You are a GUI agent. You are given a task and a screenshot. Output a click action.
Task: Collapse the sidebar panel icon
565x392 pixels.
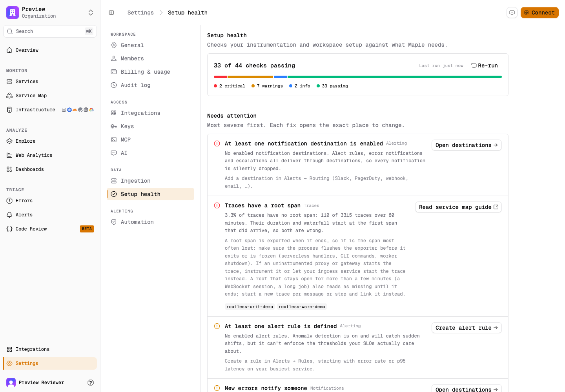pos(111,13)
